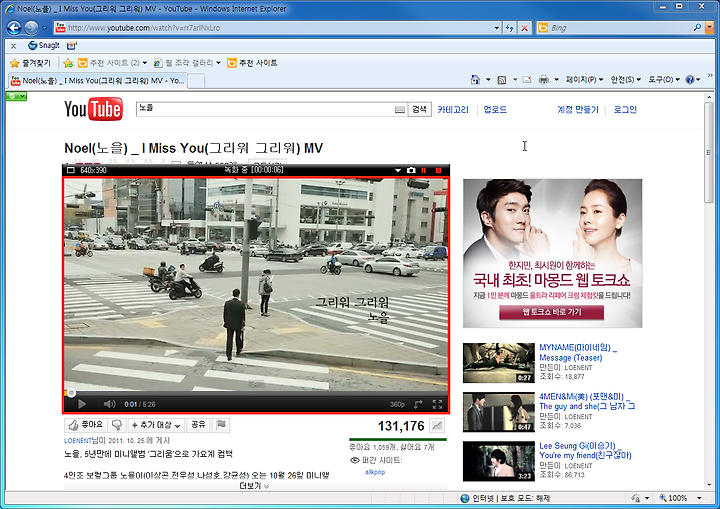This screenshot has width=720, height=509.
Task: Expand the address bar history dropdown
Action: (497, 28)
